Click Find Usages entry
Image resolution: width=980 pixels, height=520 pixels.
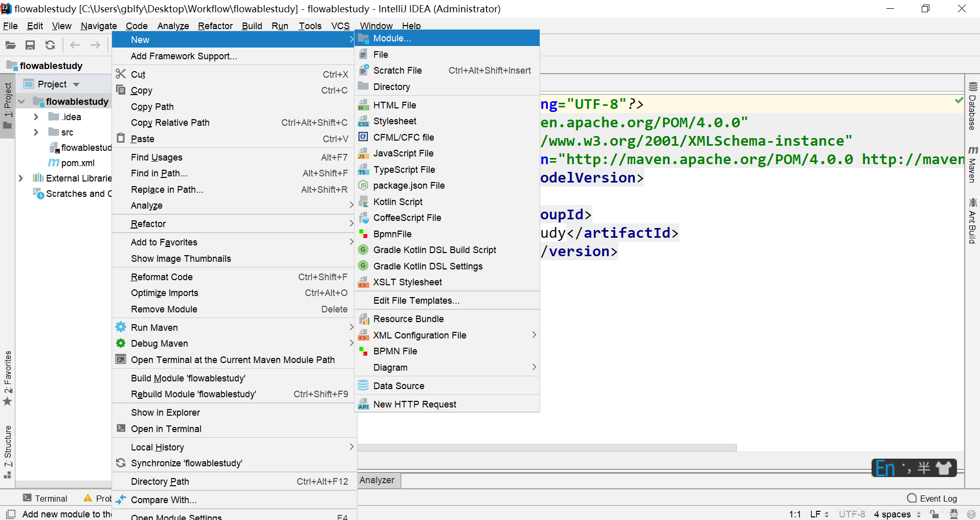click(x=234, y=157)
